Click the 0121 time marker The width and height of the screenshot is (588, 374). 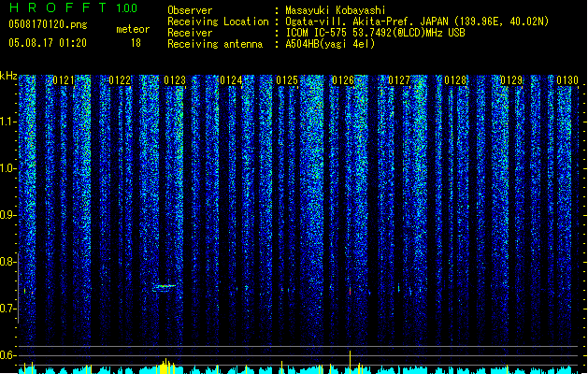tap(64, 80)
